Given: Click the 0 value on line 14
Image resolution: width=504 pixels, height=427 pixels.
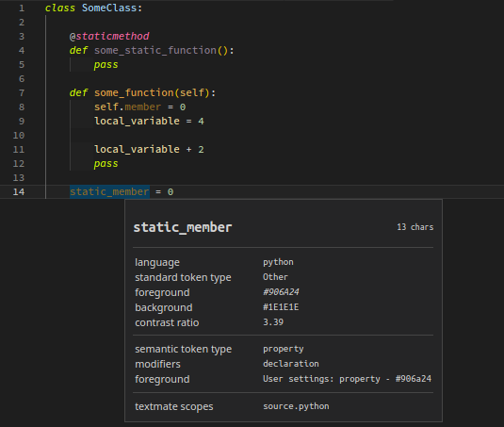Looking at the screenshot, I should (171, 192).
